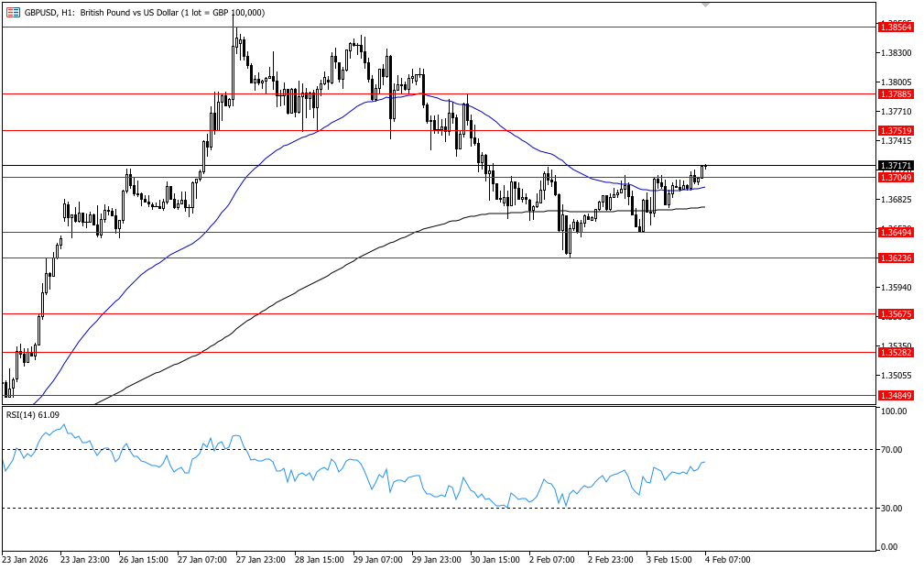
Task: Click the RSI(14) 61.09 indicator label
Action: 33,415
